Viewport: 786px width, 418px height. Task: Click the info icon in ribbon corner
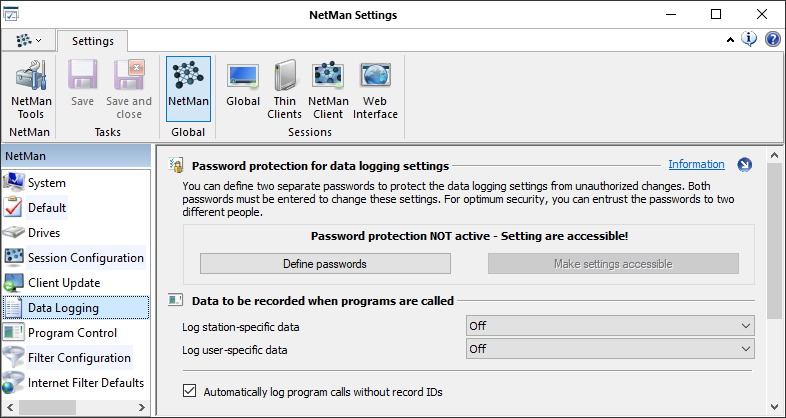click(x=750, y=40)
